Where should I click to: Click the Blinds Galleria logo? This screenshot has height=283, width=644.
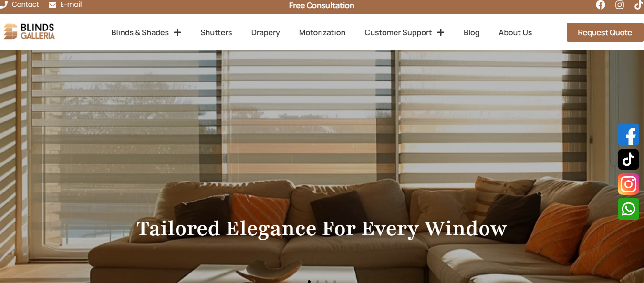tap(29, 31)
